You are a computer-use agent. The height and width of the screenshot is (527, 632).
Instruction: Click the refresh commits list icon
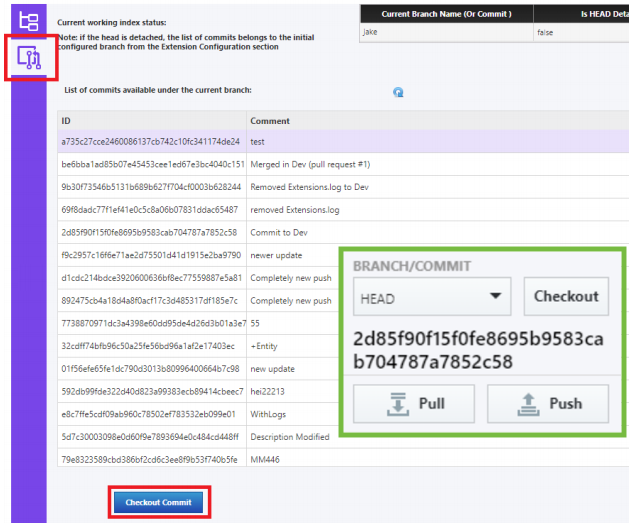(398, 92)
